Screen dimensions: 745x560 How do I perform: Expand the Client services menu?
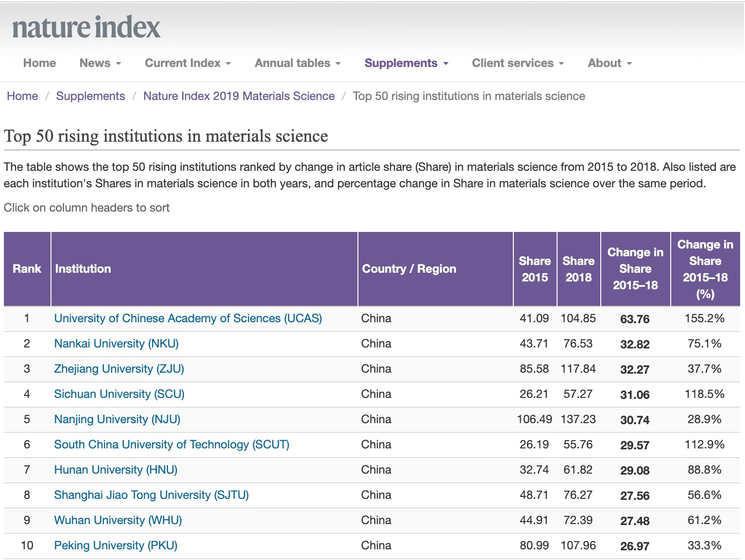pyautogui.click(x=518, y=63)
